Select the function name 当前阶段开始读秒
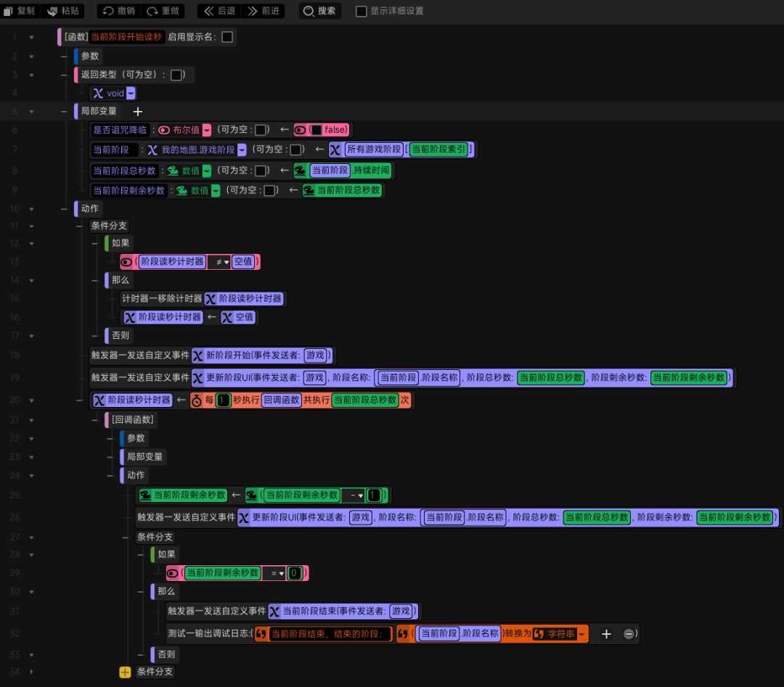Viewport: 784px width, 687px height. coord(126,37)
